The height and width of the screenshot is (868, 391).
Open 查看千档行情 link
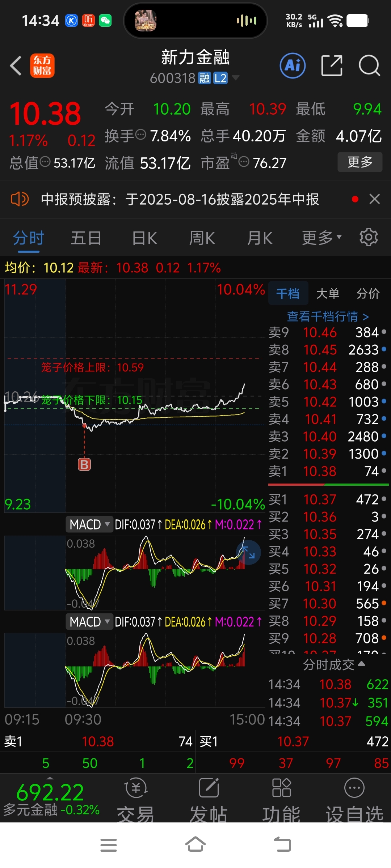328,316
